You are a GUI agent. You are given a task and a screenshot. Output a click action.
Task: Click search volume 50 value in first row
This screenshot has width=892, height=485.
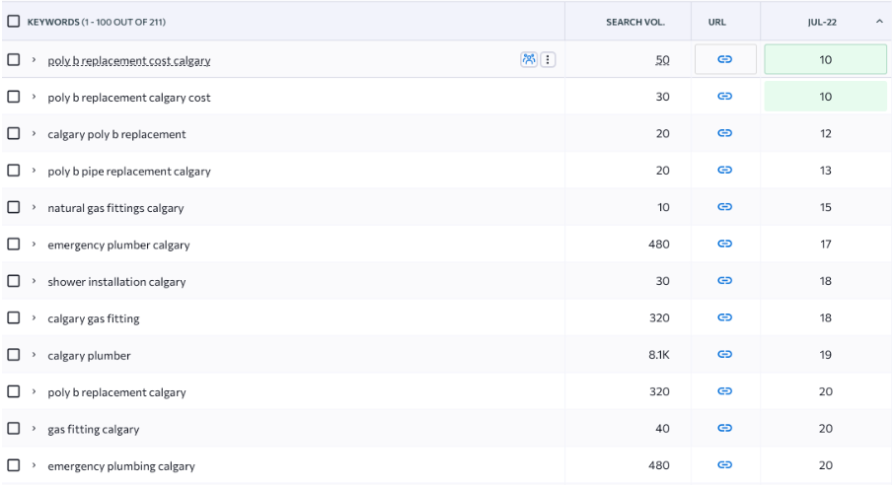click(x=662, y=60)
